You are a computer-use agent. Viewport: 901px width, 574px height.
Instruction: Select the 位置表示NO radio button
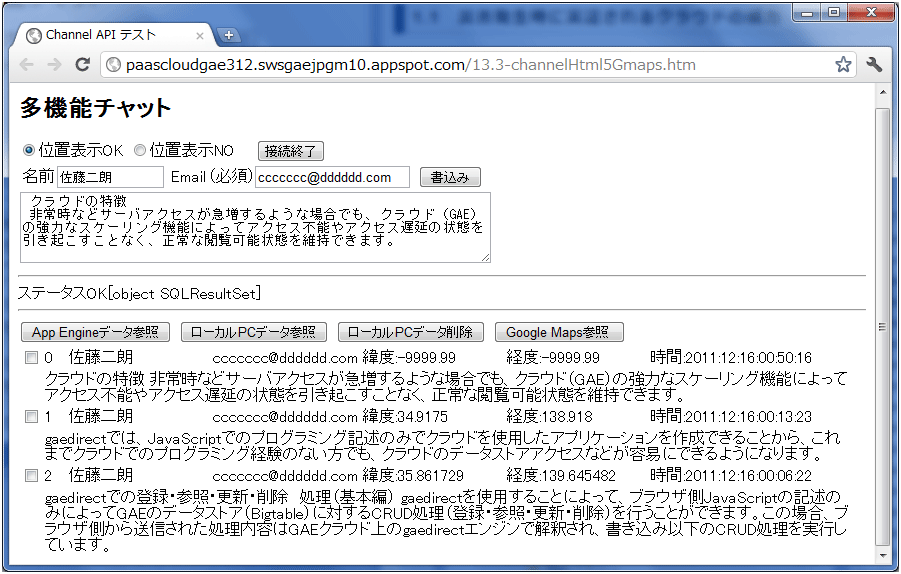click(x=140, y=151)
